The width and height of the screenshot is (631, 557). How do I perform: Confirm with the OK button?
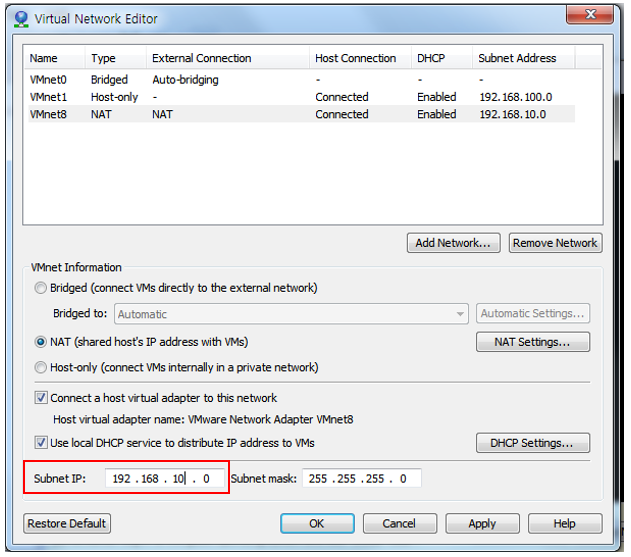click(317, 524)
